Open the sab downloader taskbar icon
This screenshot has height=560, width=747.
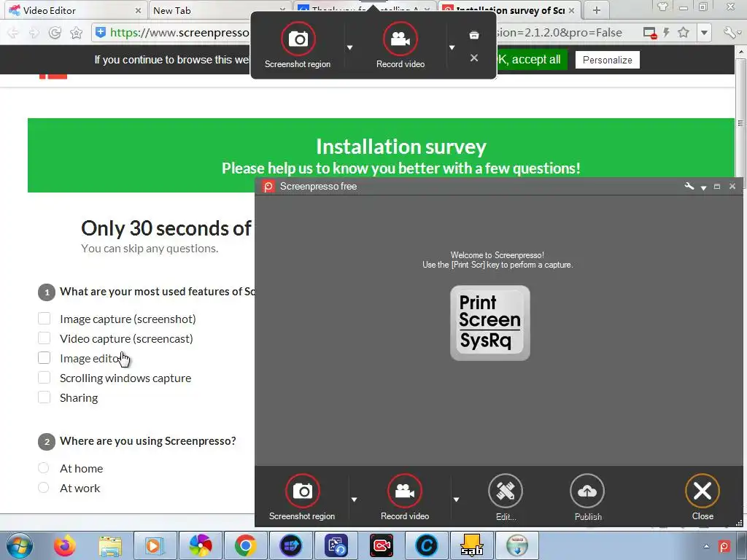[472, 545]
